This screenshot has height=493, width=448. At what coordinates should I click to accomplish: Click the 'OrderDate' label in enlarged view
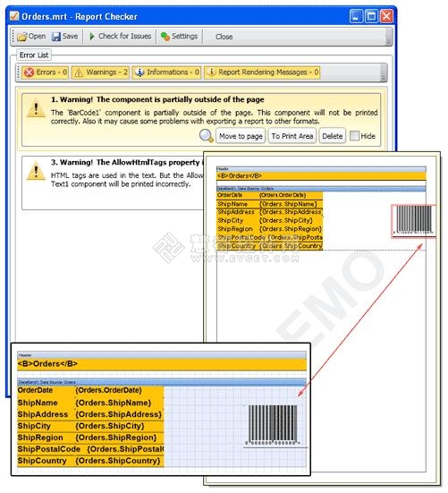(35, 390)
